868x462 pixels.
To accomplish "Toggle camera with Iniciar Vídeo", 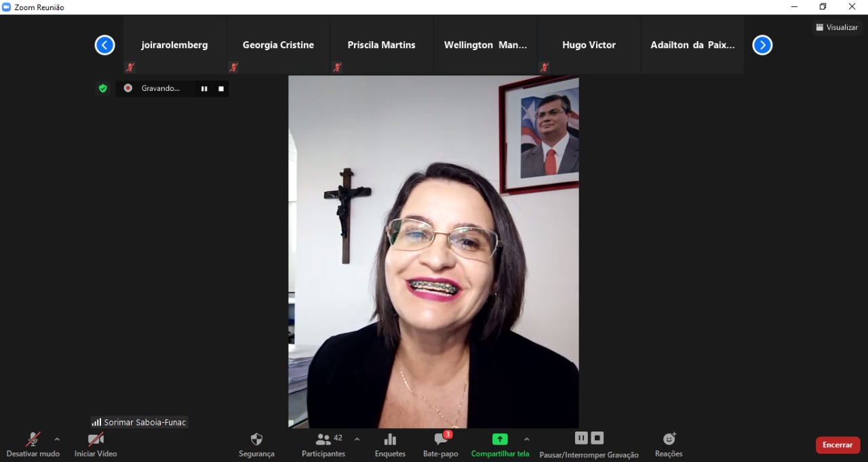I will (96, 440).
